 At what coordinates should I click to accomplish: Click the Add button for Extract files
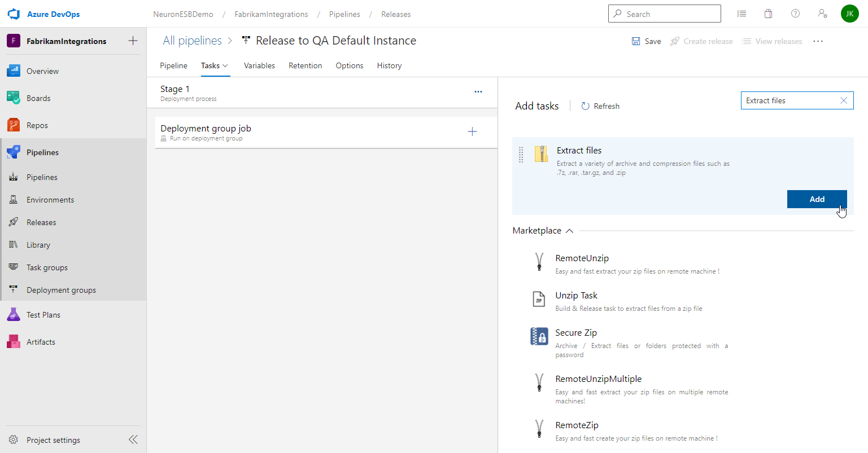[x=817, y=199]
